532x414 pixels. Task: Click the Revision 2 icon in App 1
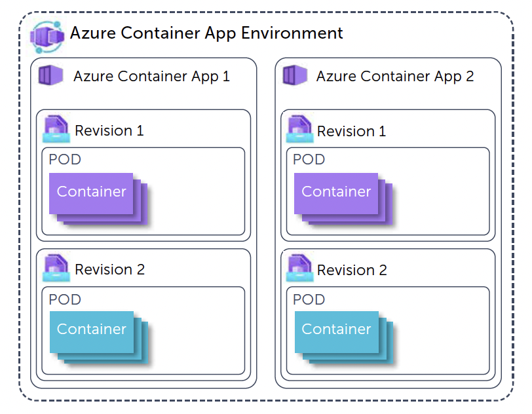[x=56, y=268]
